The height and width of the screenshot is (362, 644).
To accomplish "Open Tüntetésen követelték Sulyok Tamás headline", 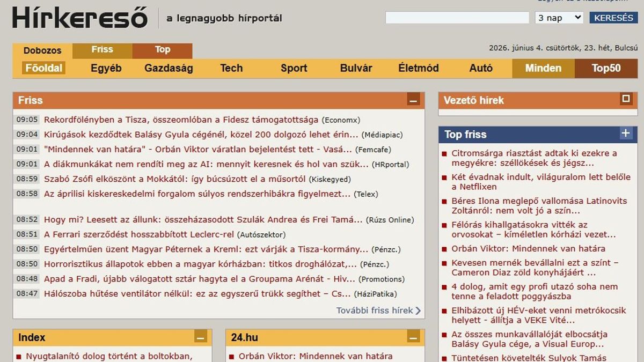I will point(529,358).
